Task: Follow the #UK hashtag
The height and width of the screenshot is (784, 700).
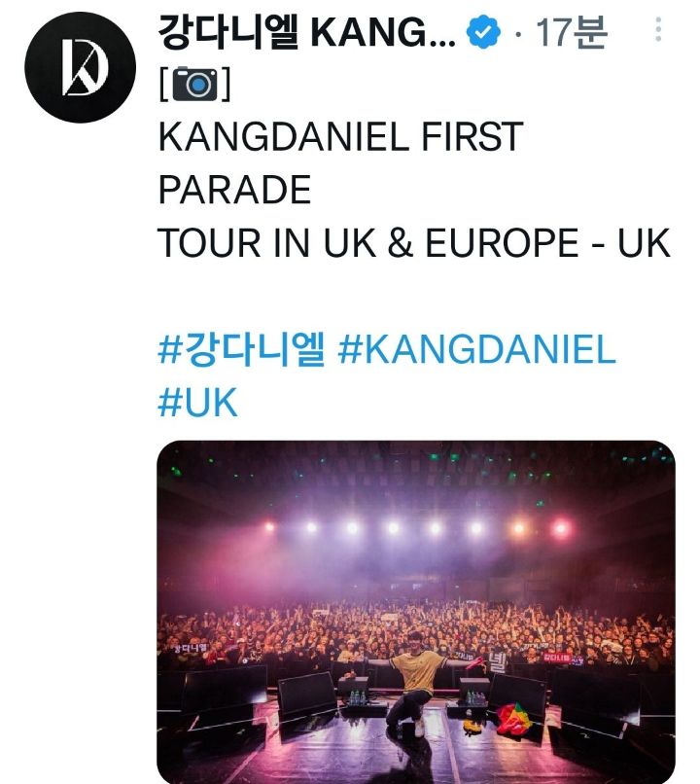Action: (196, 402)
